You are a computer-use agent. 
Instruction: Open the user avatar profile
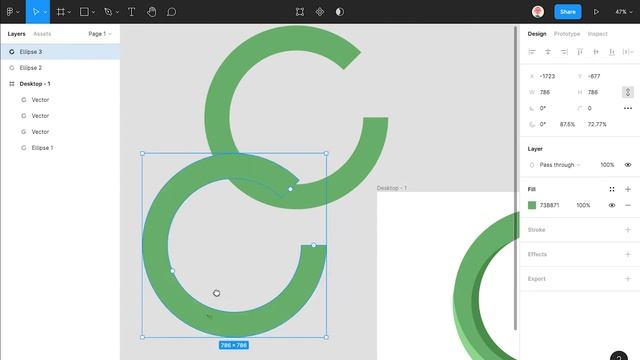(x=538, y=12)
